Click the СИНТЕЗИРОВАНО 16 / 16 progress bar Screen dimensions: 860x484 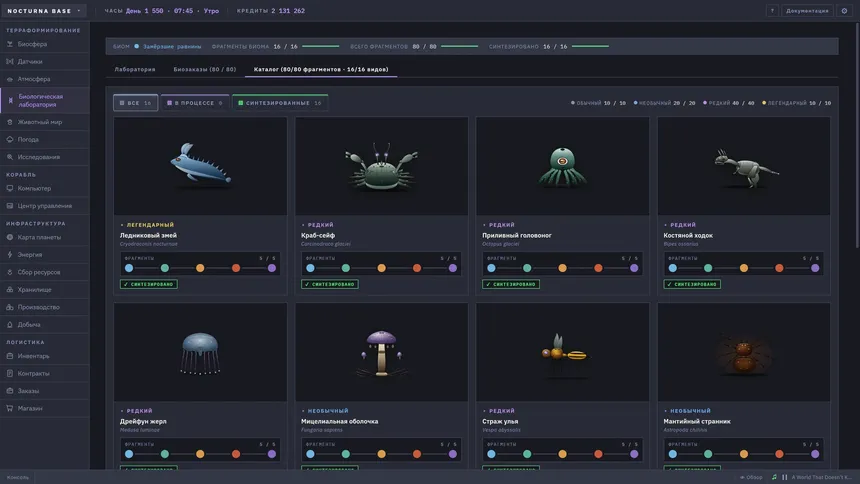click(x=591, y=47)
